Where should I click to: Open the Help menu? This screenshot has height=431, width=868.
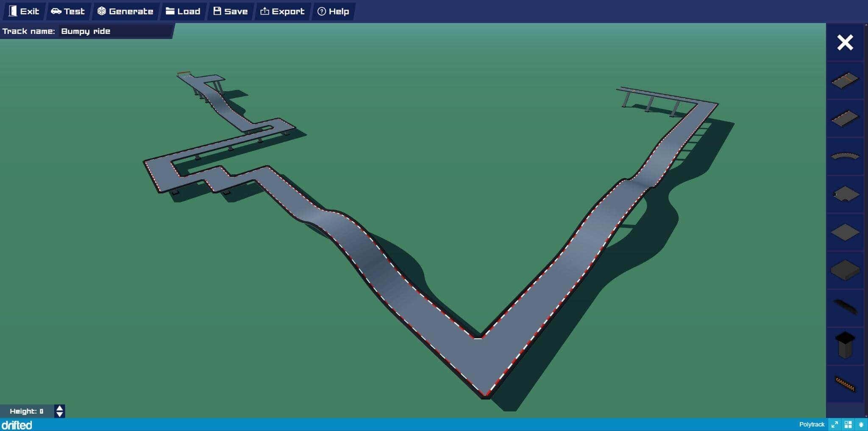click(x=334, y=11)
